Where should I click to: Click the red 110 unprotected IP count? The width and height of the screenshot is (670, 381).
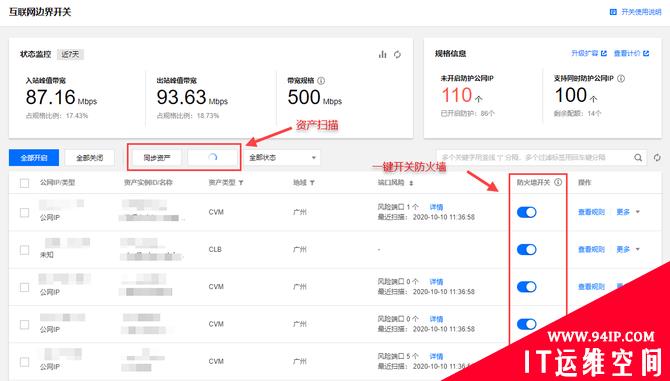456,95
